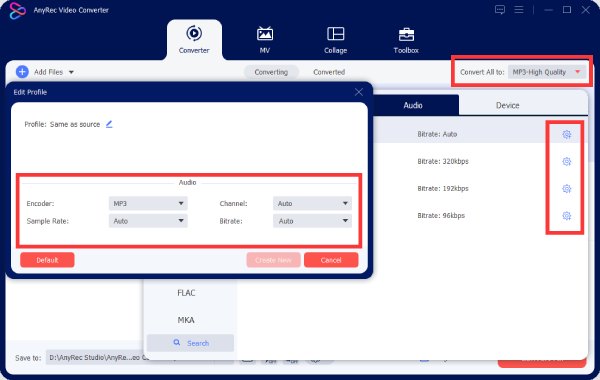The width and height of the screenshot is (600, 380).
Task: Click the Add Files plus icon
Action: coord(22,72)
